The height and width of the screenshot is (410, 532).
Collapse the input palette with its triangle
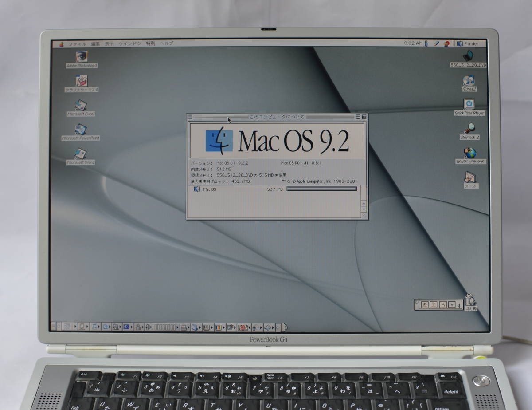point(459,305)
